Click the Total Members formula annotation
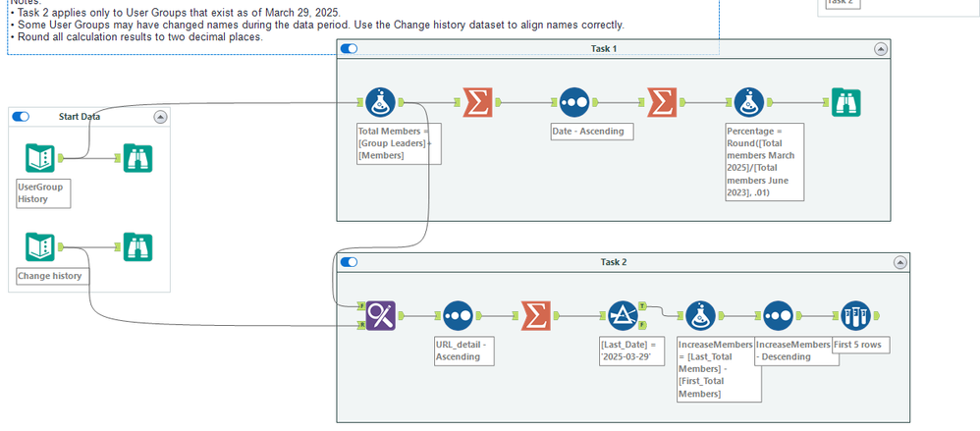980x431 pixels. pyautogui.click(x=399, y=143)
